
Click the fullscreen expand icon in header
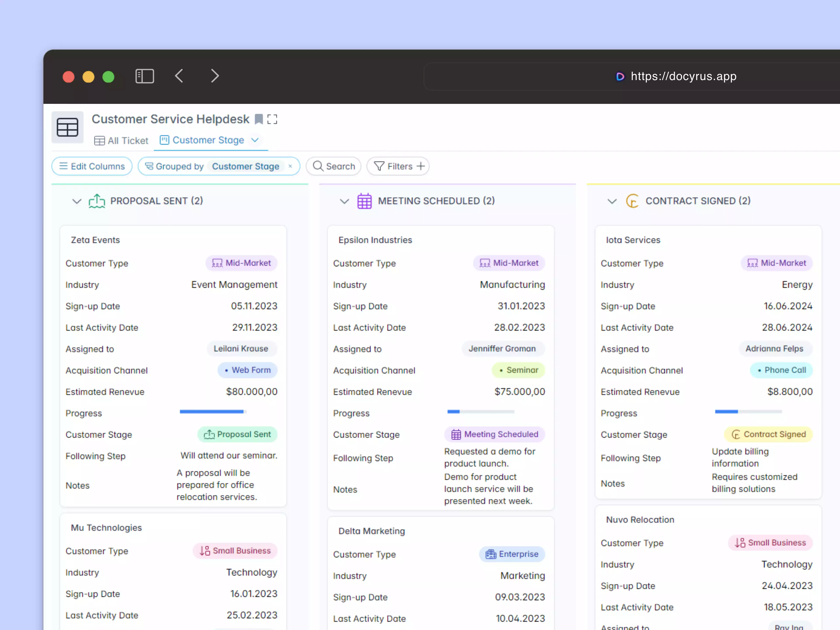pos(272,119)
